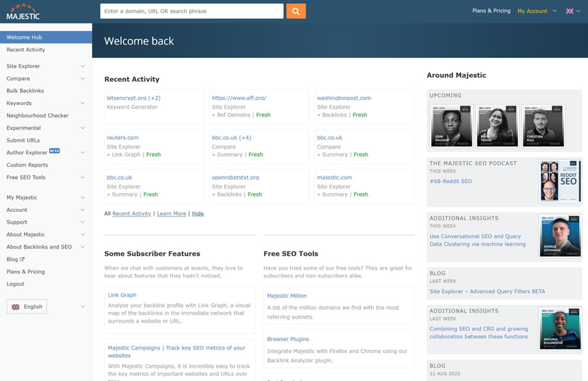Viewport: 588px width, 381px height.
Task: Open Site Explorer Advanced Query Filters BETA post
Action: pos(487,291)
